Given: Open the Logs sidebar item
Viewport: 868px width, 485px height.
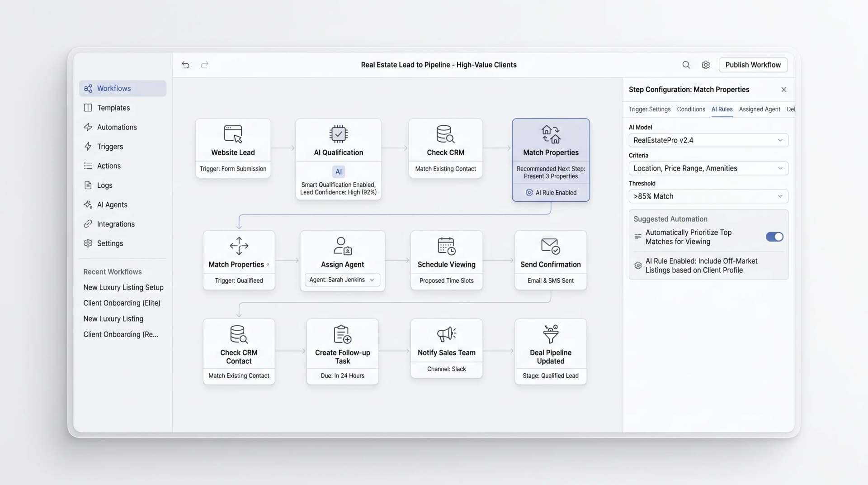Looking at the screenshot, I should (123, 185).
